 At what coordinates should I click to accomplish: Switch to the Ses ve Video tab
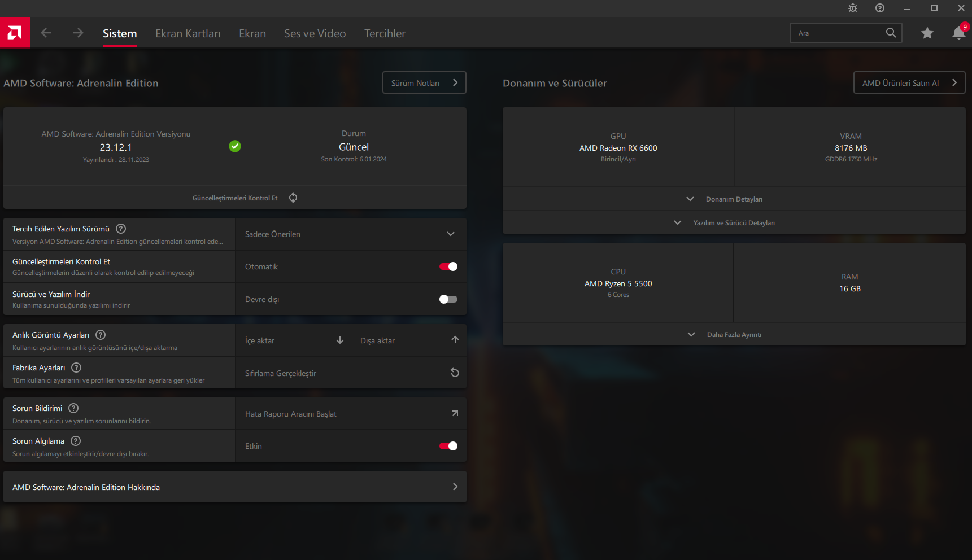point(315,33)
